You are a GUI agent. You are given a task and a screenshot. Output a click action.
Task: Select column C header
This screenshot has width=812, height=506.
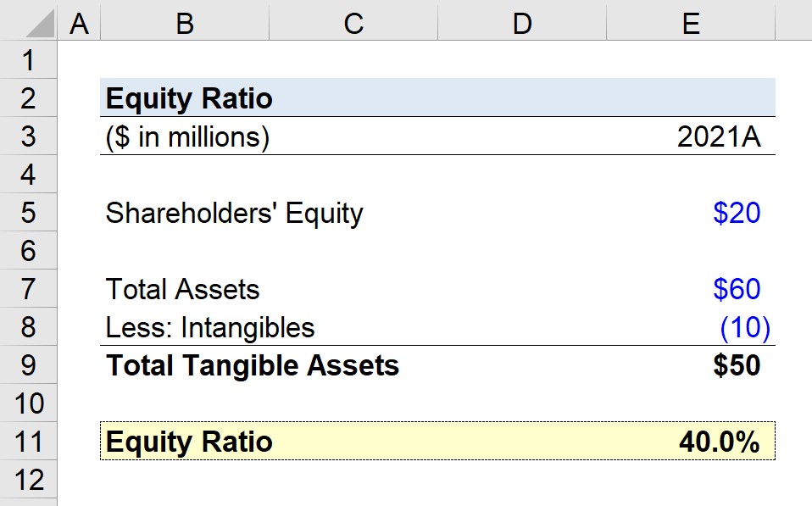353,23
